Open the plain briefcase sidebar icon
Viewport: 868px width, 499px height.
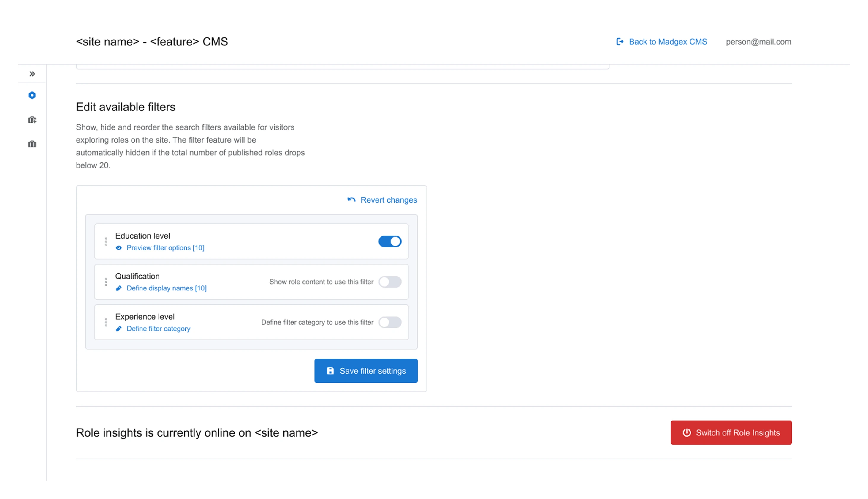[x=32, y=144]
